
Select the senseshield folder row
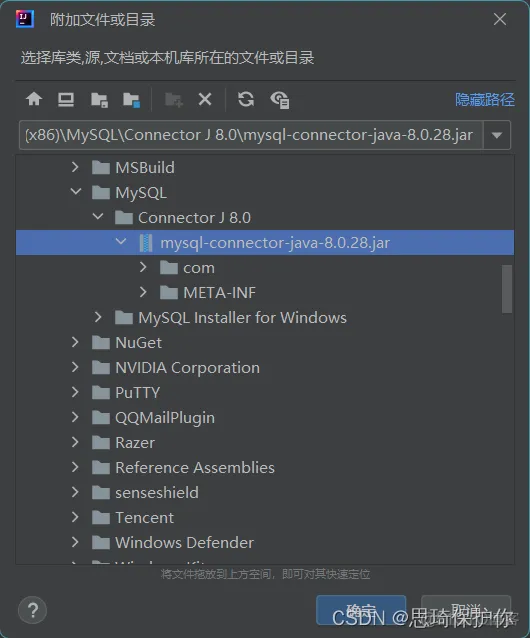pos(265,493)
